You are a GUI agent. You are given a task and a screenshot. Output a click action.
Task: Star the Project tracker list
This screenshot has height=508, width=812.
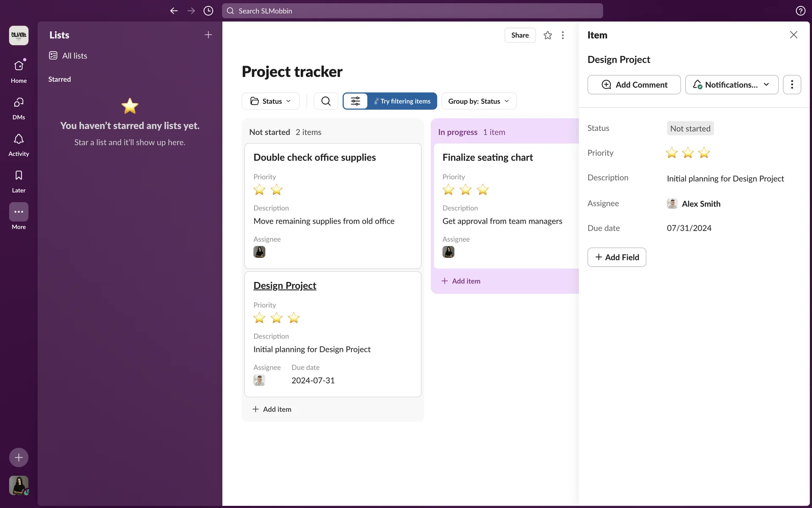pyautogui.click(x=548, y=35)
